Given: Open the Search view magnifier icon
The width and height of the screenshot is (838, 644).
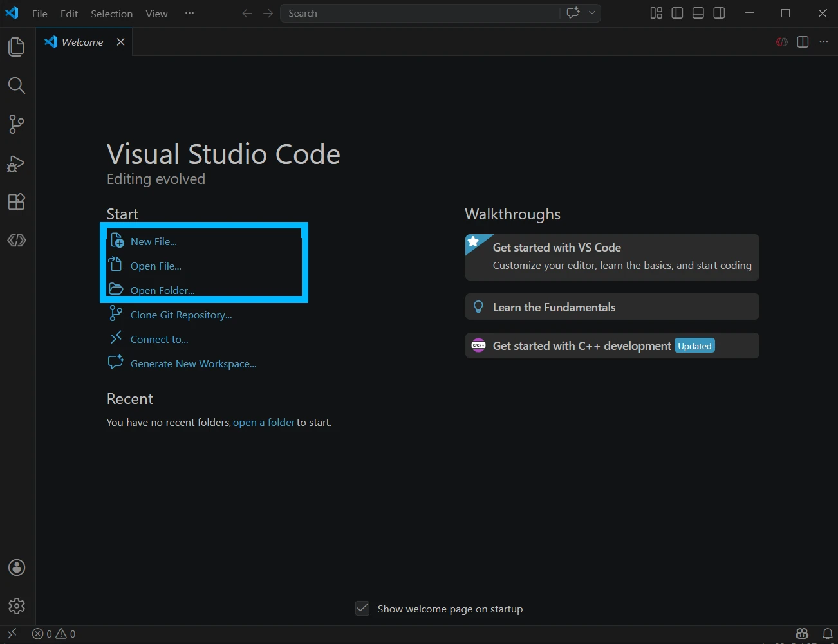Looking at the screenshot, I should 17,86.
